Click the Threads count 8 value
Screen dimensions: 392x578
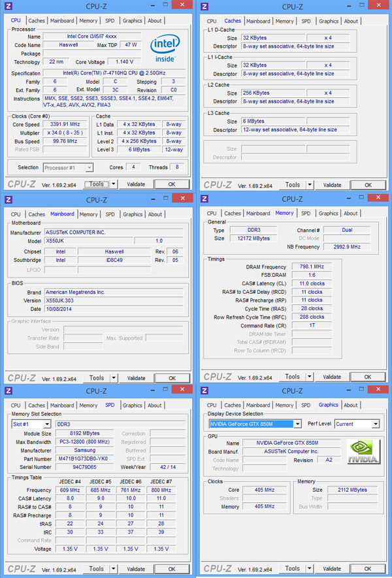click(x=177, y=167)
